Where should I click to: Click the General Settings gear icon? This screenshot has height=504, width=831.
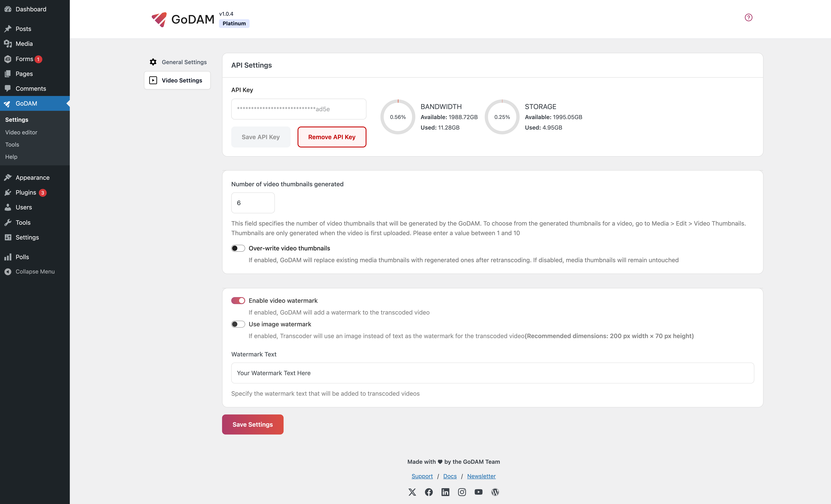pos(153,62)
